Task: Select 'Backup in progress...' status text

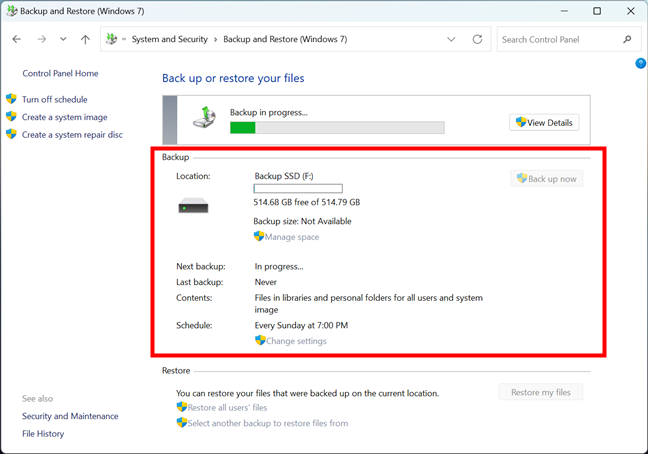Action: pyautogui.click(x=269, y=112)
